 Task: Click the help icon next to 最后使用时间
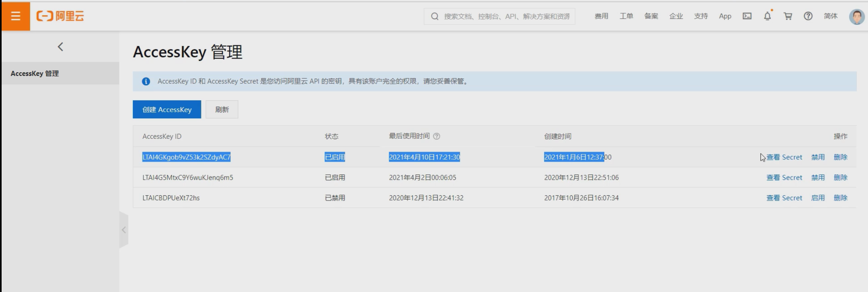[x=437, y=136]
